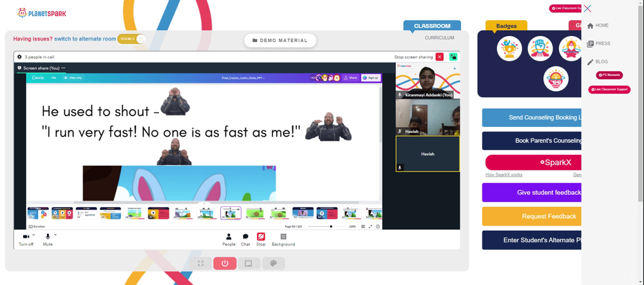Open Background effects
The width and height of the screenshot is (644, 285).
click(x=283, y=239)
